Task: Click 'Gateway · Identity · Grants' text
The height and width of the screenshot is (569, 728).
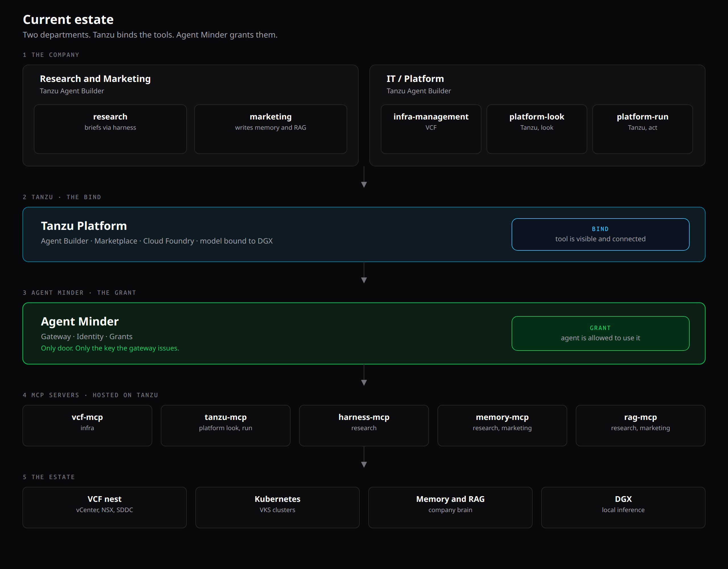Action: 87,337
